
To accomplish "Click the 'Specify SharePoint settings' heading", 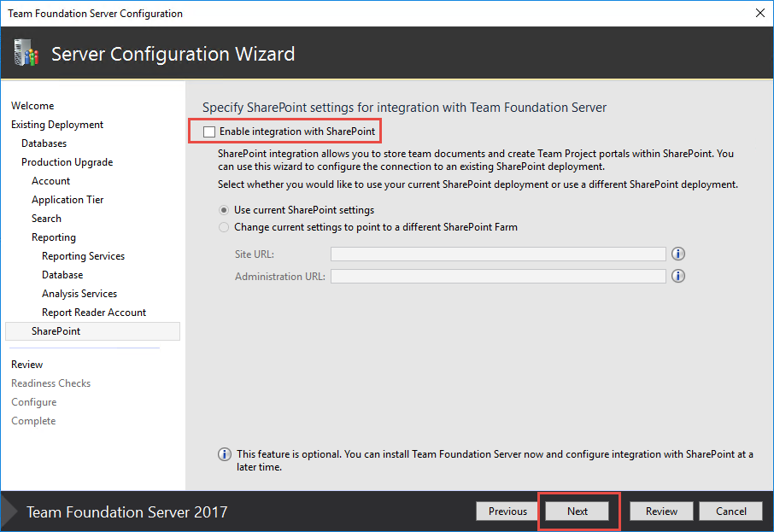I will (x=404, y=108).
